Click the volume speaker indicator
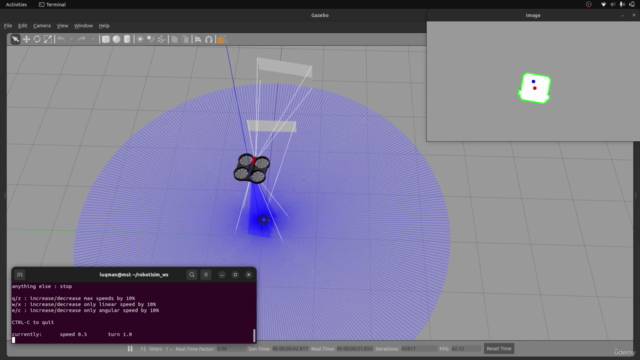The height and width of the screenshot is (360, 640). 613,4
